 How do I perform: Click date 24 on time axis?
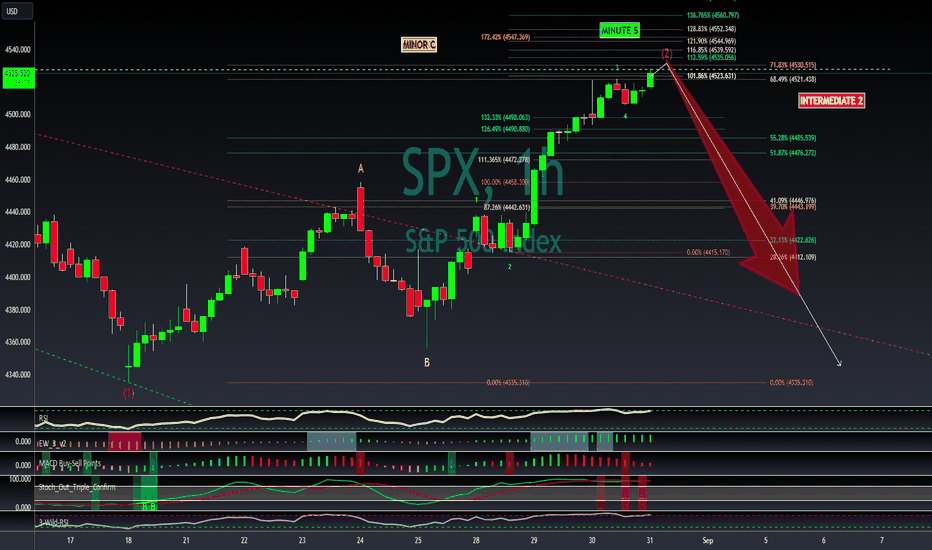coord(360,540)
